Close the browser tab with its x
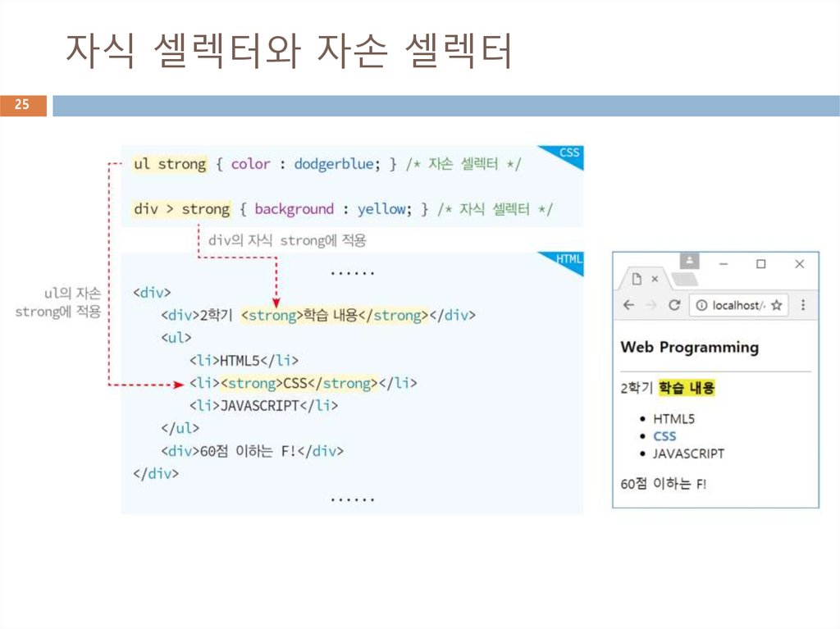840x629 pixels. tap(655, 279)
